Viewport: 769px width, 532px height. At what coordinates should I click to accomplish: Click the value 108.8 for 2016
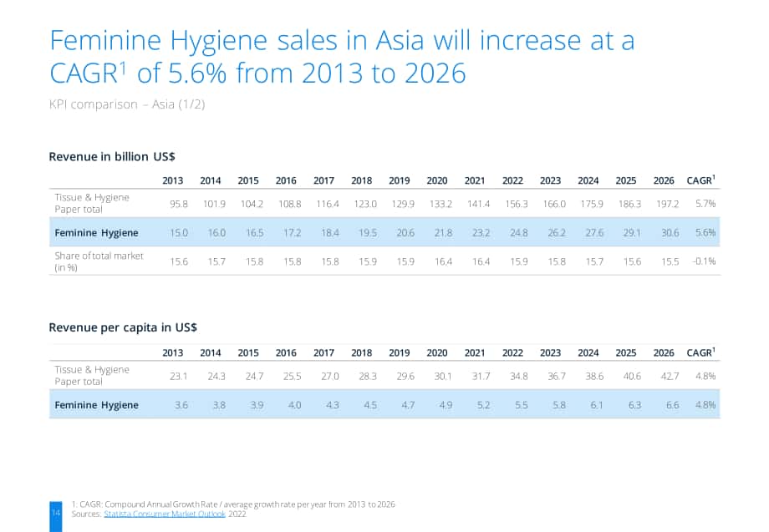[x=290, y=204]
